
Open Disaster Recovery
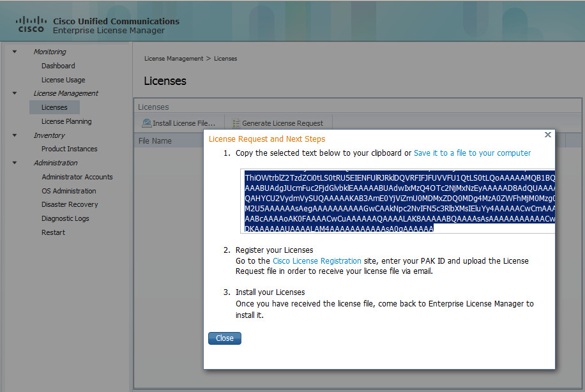coord(70,204)
